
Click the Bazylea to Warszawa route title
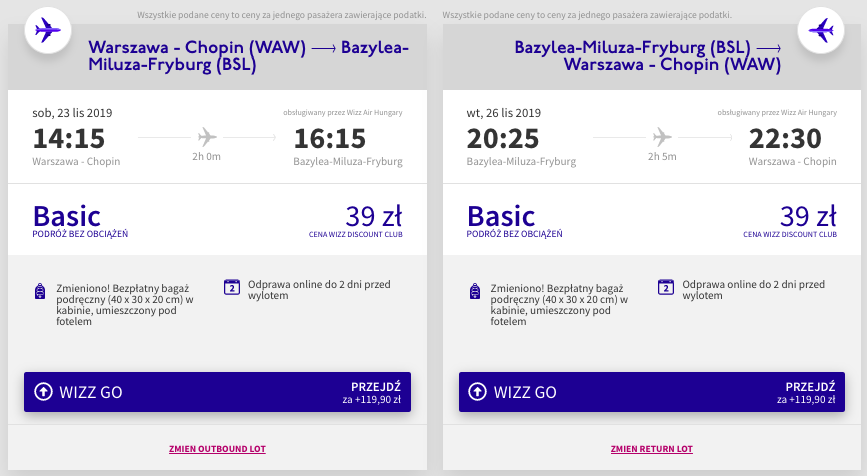coord(647,56)
